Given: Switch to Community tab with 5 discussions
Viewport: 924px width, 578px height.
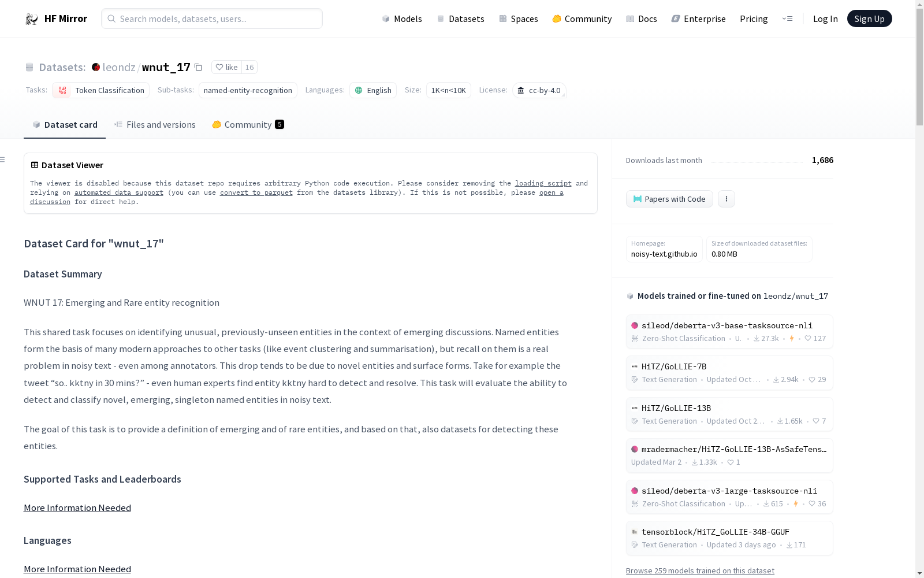Looking at the screenshot, I should [248, 124].
